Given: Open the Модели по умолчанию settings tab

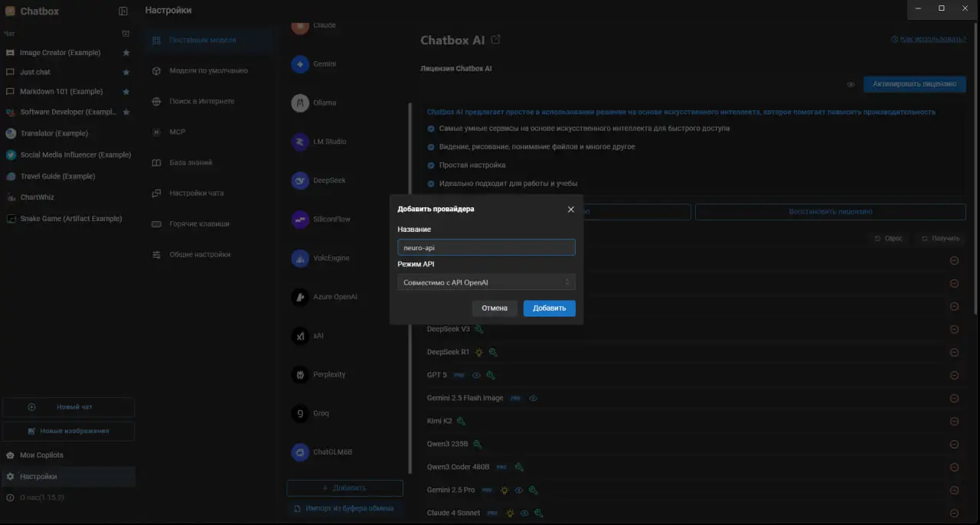Looking at the screenshot, I should [x=208, y=70].
